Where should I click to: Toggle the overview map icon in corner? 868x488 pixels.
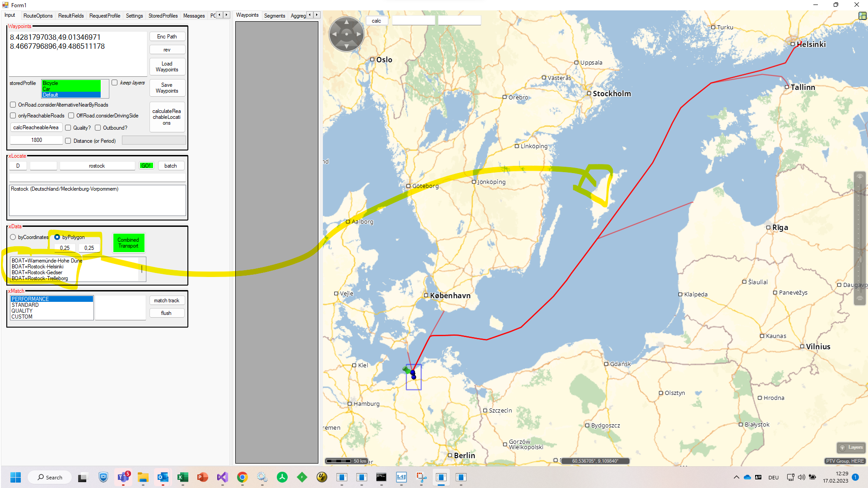pyautogui.click(x=862, y=16)
